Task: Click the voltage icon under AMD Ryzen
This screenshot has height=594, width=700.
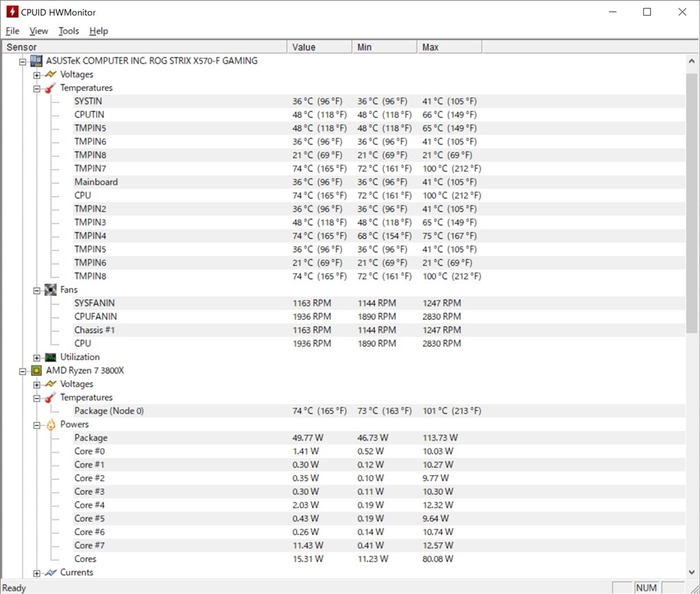Action: [51, 384]
